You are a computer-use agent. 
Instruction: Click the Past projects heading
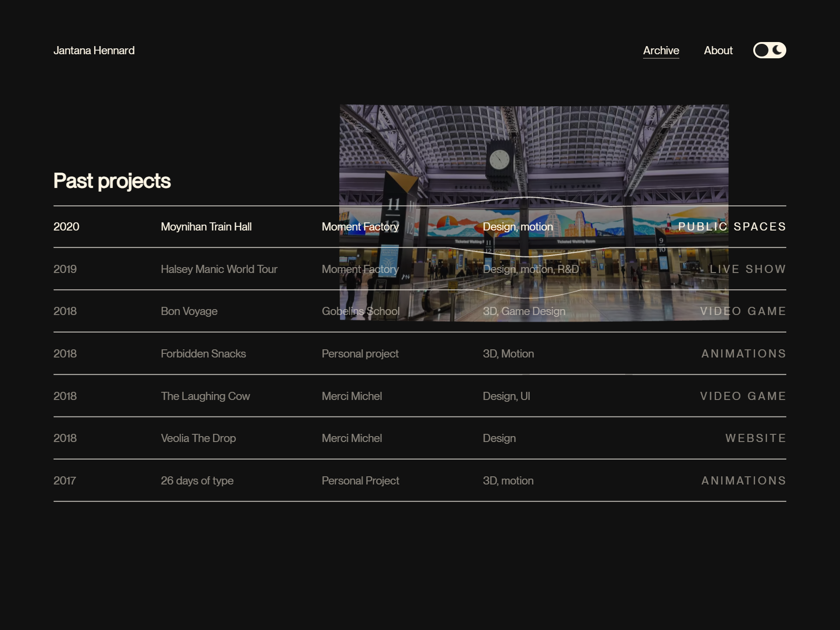112,181
